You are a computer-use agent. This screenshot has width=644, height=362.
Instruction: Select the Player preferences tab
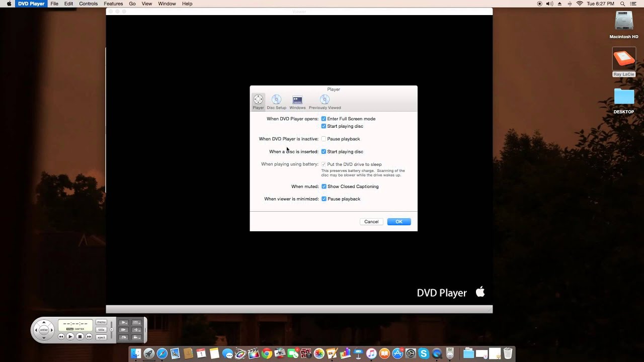pyautogui.click(x=258, y=102)
